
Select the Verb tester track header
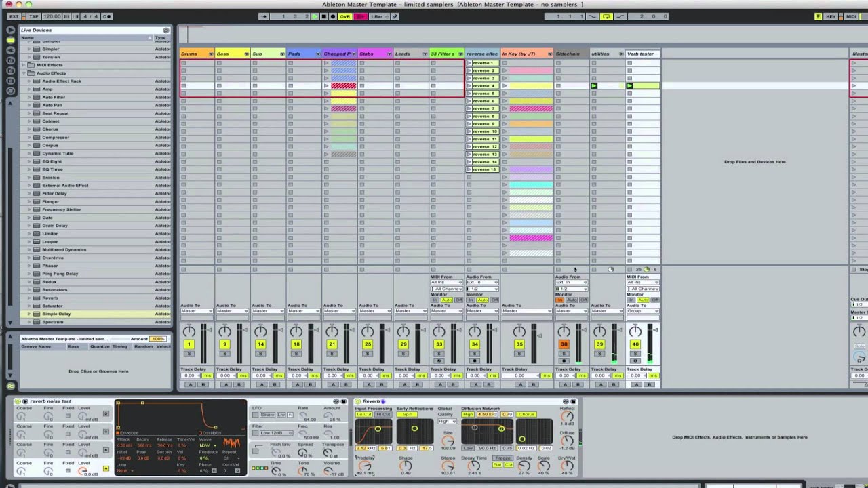(642, 54)
